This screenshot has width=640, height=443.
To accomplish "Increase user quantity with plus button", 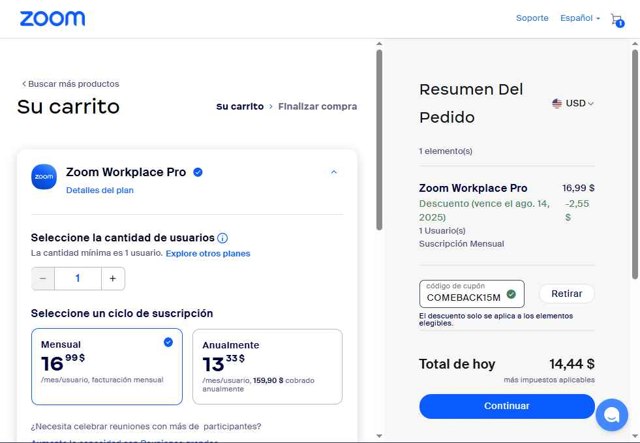I will point(113,279).
